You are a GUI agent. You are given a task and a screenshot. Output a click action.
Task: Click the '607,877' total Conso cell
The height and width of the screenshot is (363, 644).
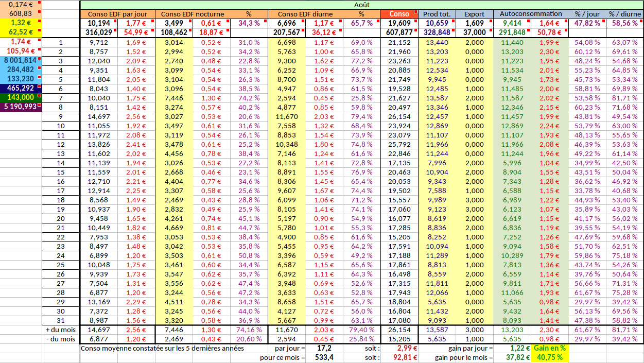(x=399, y=32)
